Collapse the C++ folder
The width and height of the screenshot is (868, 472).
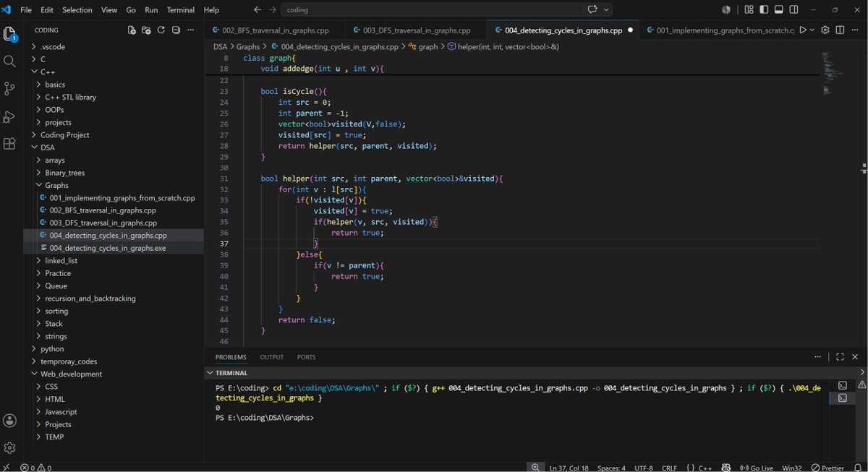(34, 72)
